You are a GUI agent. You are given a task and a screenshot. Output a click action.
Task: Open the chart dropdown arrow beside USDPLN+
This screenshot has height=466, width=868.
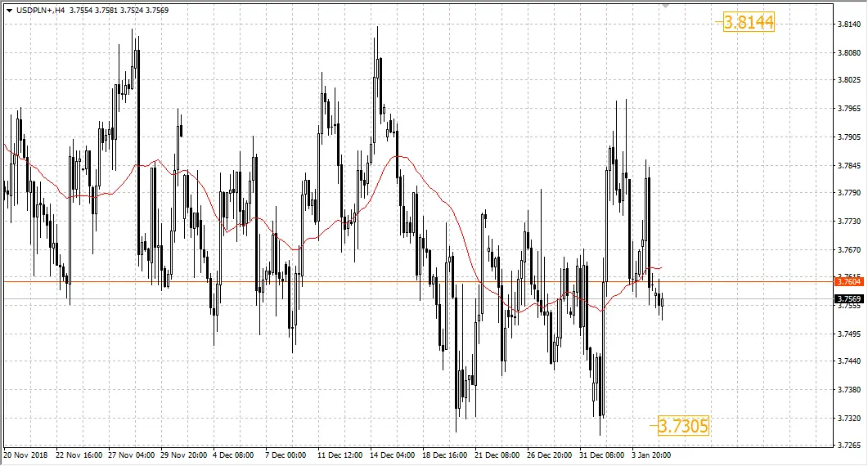click(10, 11)
